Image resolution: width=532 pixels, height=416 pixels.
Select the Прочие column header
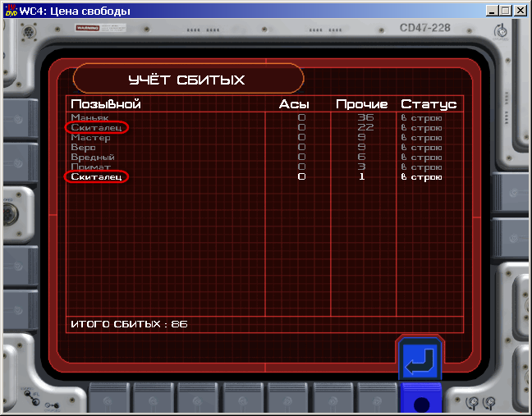362,104
